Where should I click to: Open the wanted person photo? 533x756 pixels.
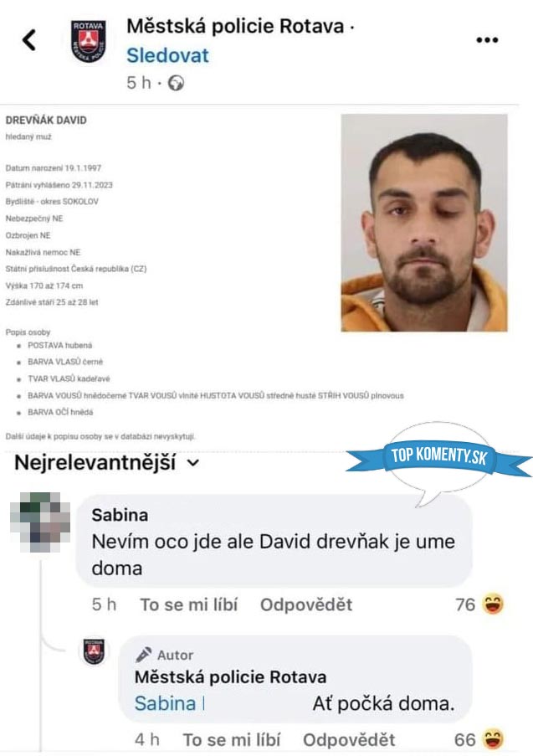click(x=424, y=223)
